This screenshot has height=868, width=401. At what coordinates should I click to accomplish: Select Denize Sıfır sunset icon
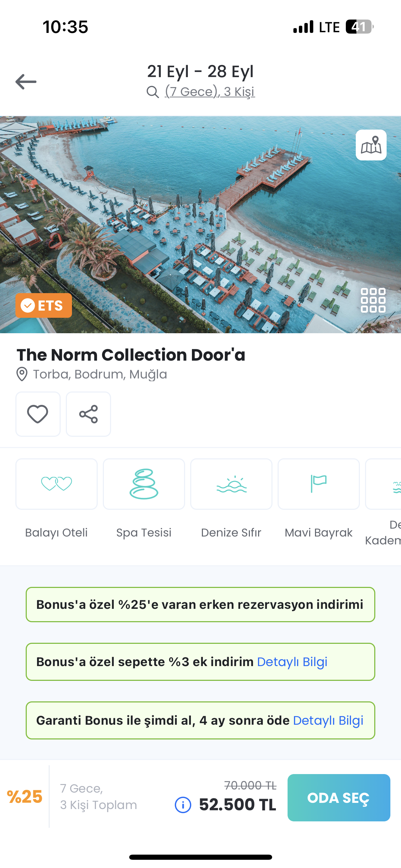pos(231,484)
